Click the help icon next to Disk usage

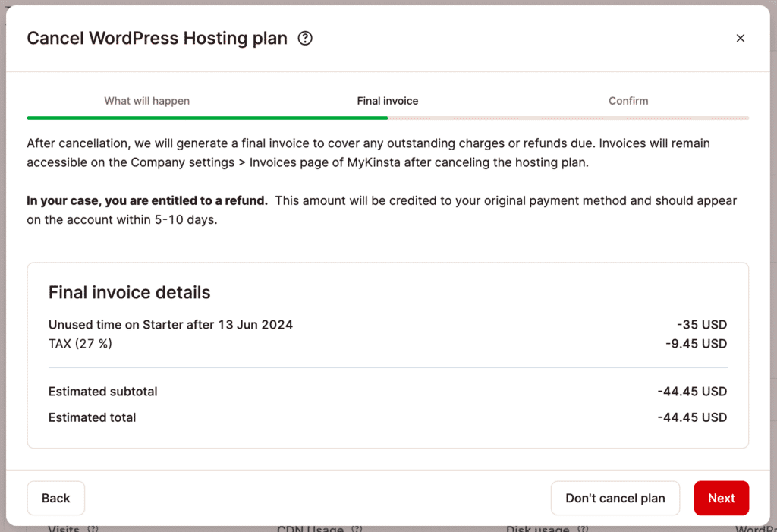581,528
